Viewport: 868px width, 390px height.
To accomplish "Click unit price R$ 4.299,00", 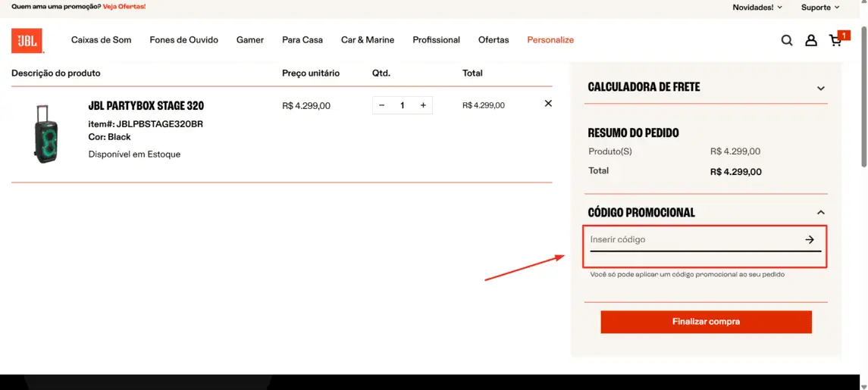I will coord(306,106).
